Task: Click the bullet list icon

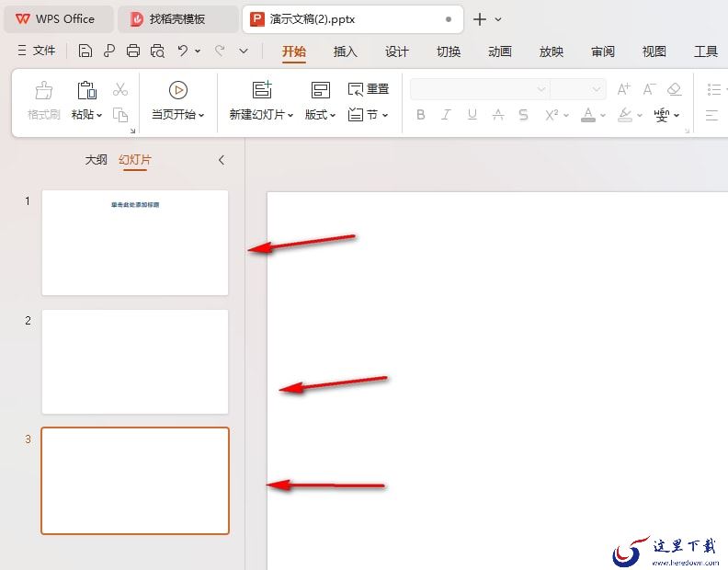Action: click(714, 89)
